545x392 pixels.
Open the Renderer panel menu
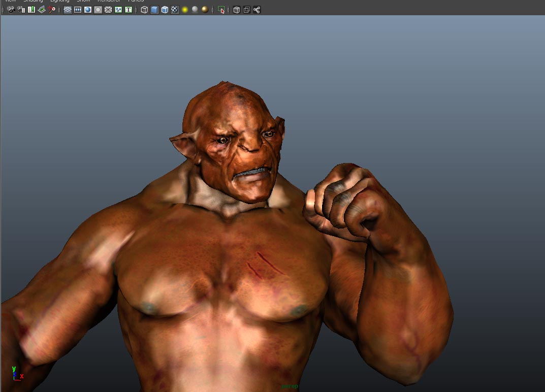pos(109,1)
